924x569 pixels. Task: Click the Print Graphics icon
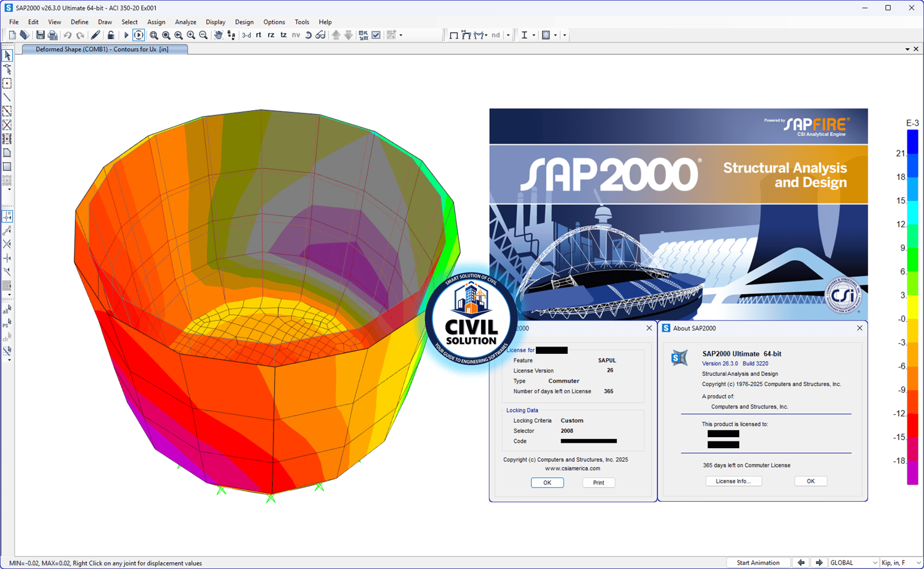52,35
